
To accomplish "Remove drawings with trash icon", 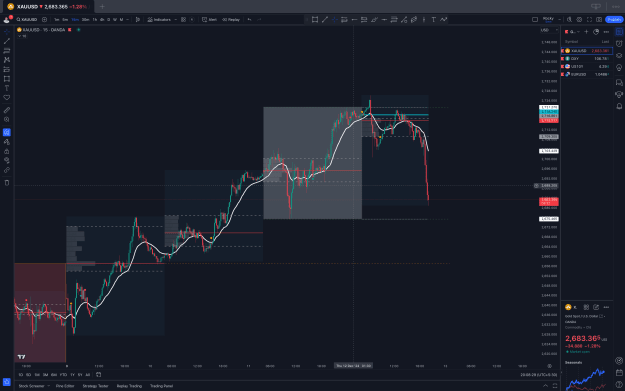I will (7, 183).
